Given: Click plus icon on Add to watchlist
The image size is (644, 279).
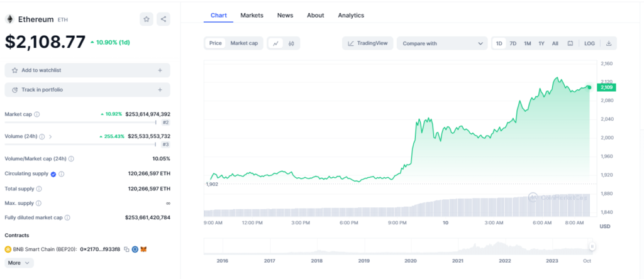Looking at the screenshot, I should point(160,70).
